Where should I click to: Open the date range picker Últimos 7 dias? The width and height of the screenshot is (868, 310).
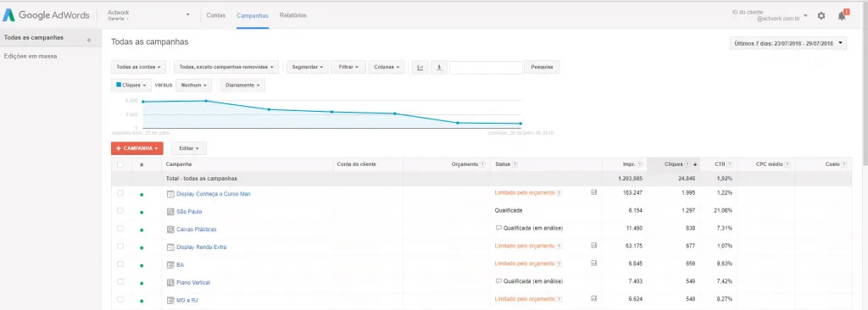pyautogui.click(x=788, y=43)
